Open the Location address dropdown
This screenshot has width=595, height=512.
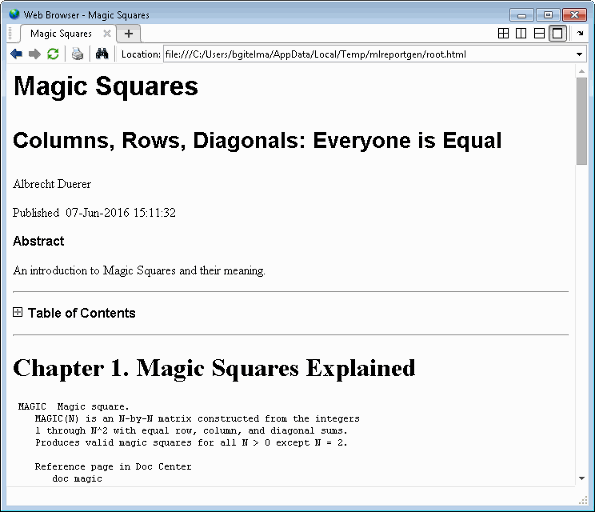[x=579, y=54]
